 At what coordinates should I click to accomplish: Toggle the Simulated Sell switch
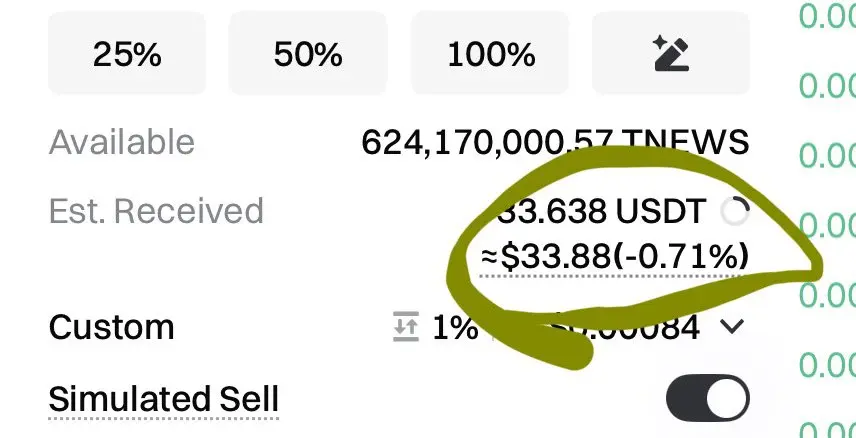707,399
